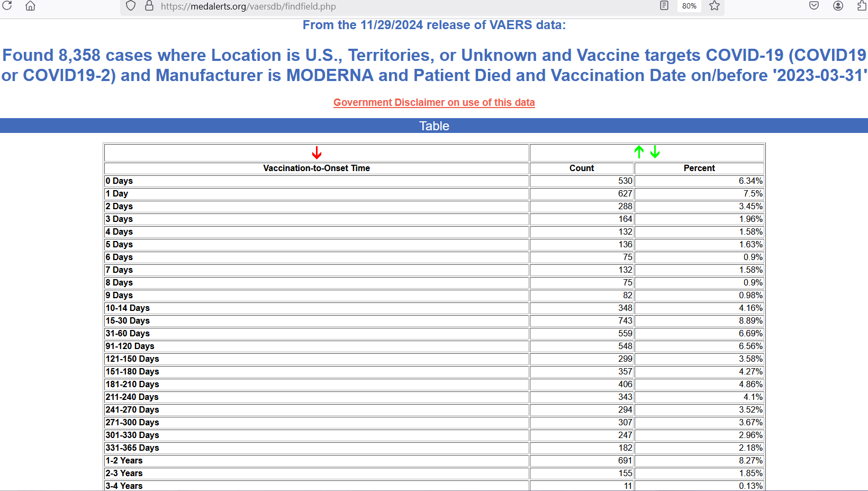
Task: Select the '5 Days' row label
Action: pyautogui.click(x=119, y=244)
